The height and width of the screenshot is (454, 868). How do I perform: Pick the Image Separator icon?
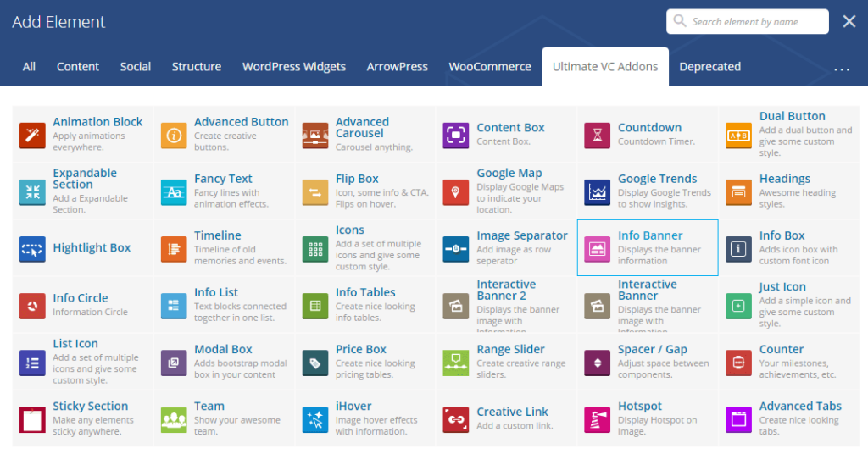pos(456,249)
